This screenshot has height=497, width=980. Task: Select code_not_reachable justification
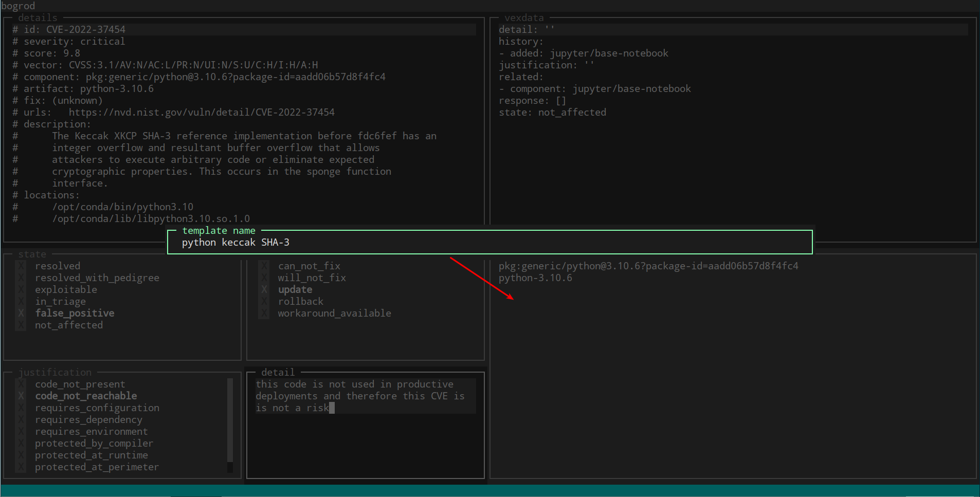coord(85,396)
